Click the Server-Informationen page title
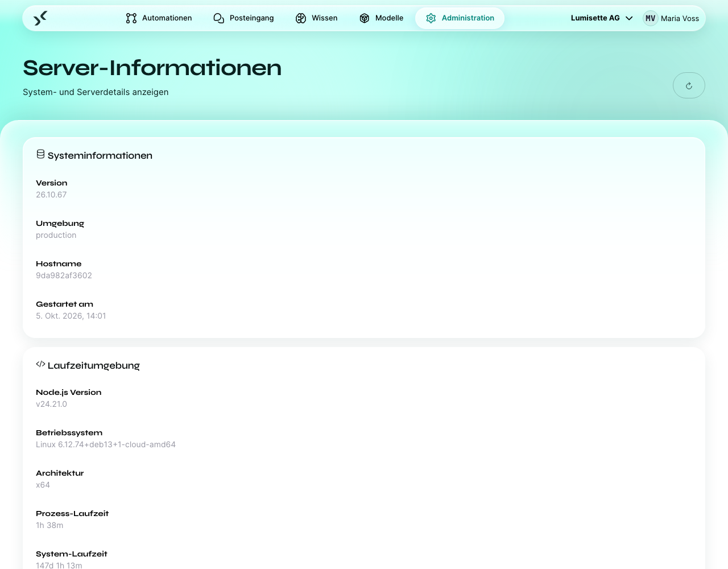Viewport: 728px width, 569px height. click(x=152, y=68)
